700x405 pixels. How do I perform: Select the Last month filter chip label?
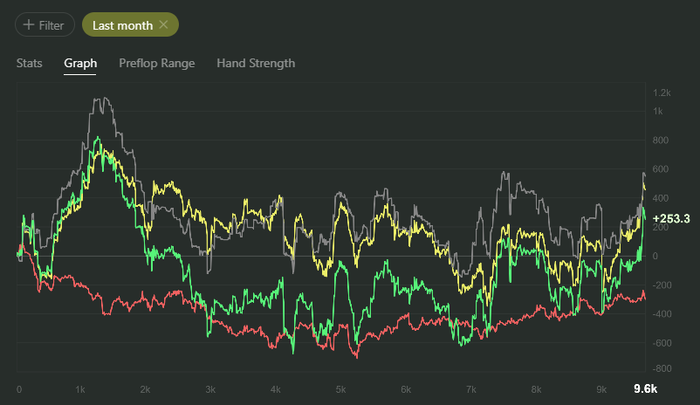[x=122, y=24]
